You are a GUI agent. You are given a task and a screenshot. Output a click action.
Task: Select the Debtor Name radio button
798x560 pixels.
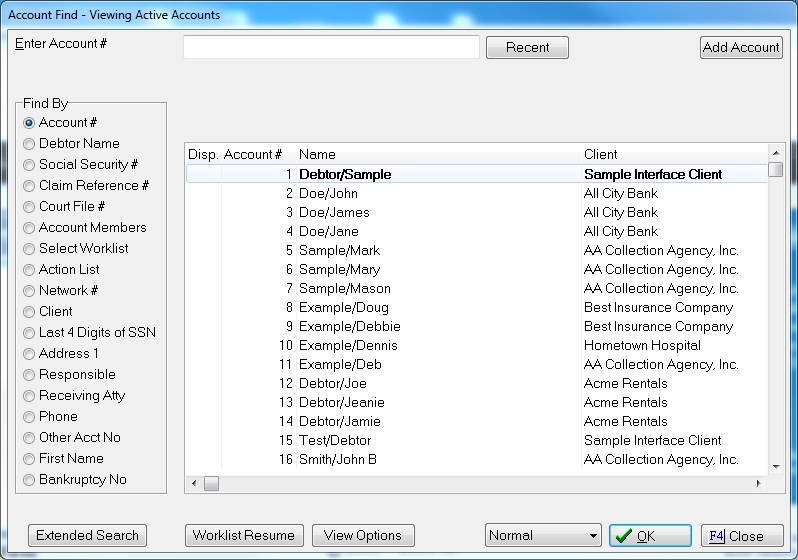(29, 144)
